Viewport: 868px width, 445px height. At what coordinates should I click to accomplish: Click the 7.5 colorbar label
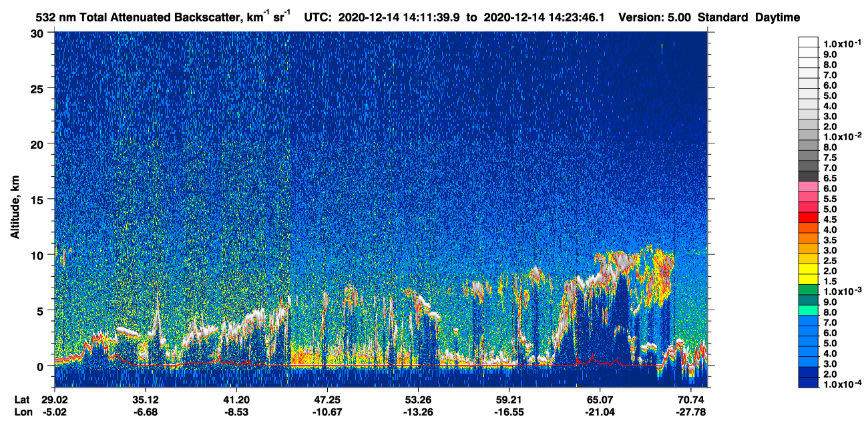click(x=831, y=157)
